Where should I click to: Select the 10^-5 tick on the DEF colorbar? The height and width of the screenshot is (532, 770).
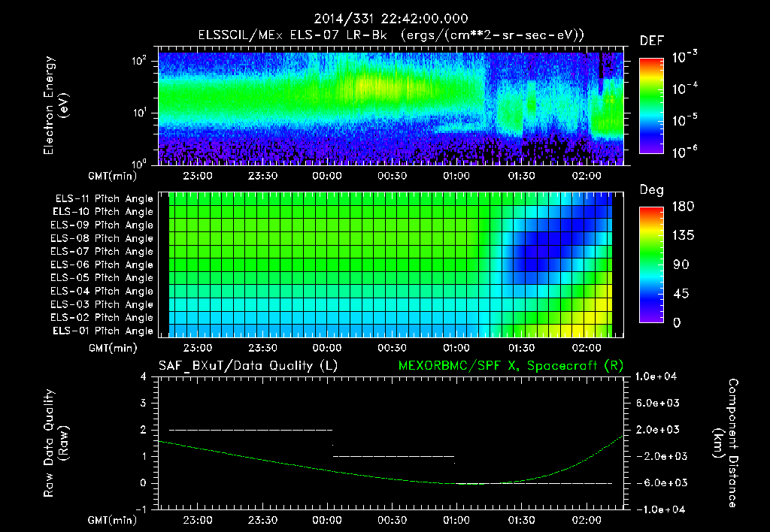point(684,120)
